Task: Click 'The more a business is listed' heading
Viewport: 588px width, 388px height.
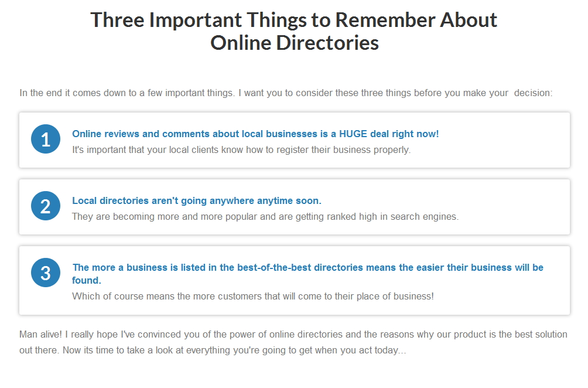Action: click(x=307, y=274)
